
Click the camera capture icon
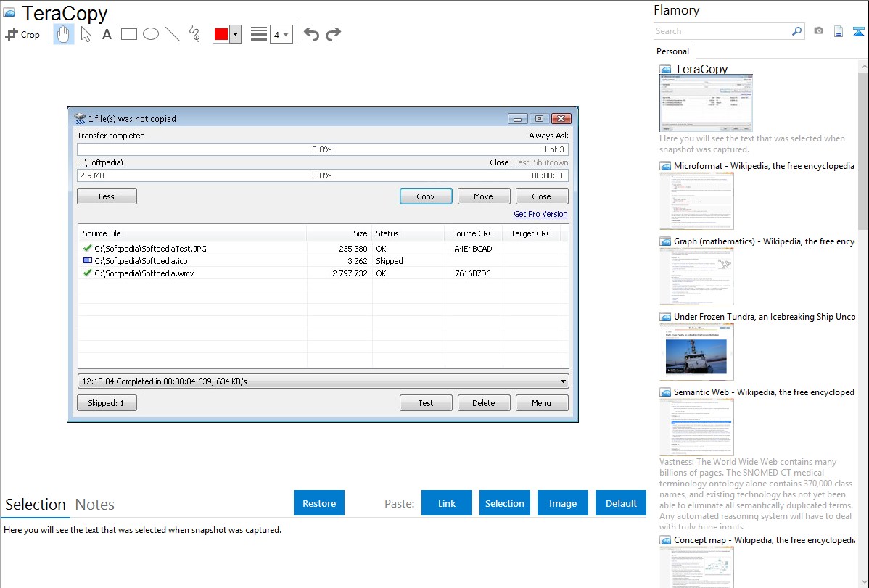tap(818, 31)
